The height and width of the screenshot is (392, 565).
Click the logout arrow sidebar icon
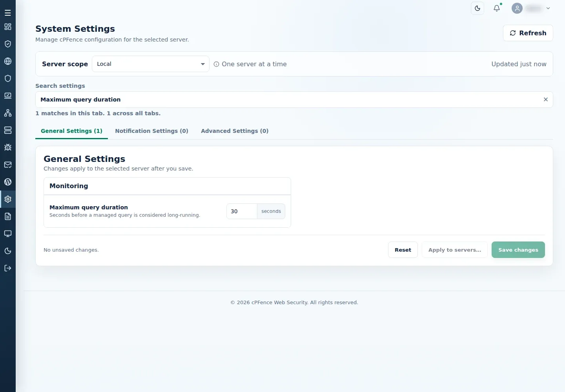[x=8, y=268]
